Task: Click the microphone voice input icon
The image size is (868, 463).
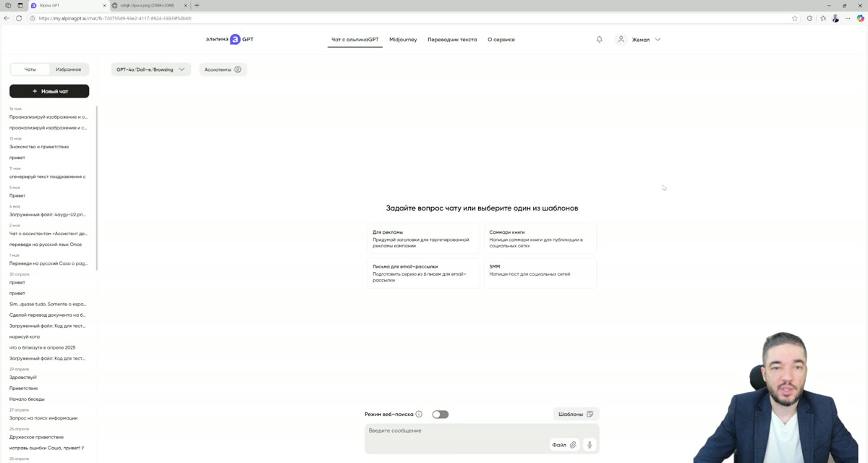Action: 590,445
